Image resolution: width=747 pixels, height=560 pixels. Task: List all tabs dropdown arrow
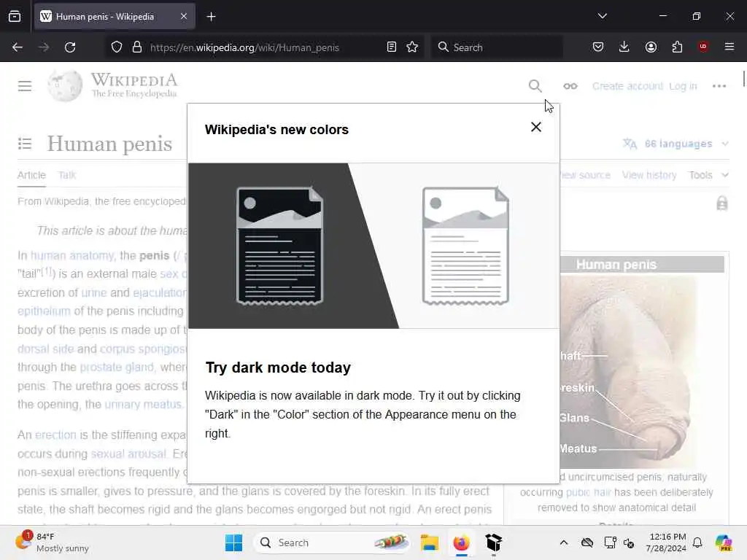[x=602, y=16]
